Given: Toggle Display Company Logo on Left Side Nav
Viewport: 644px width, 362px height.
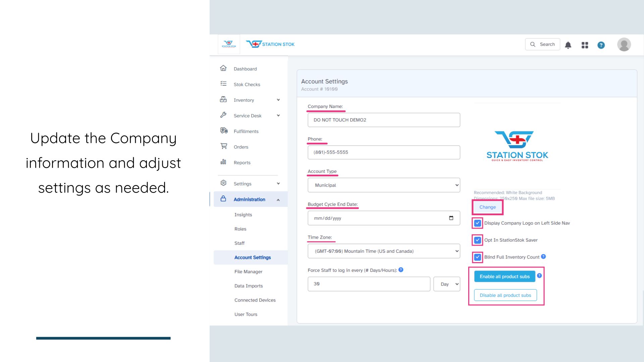Looking at the screenshot, I should pos(477,223).
